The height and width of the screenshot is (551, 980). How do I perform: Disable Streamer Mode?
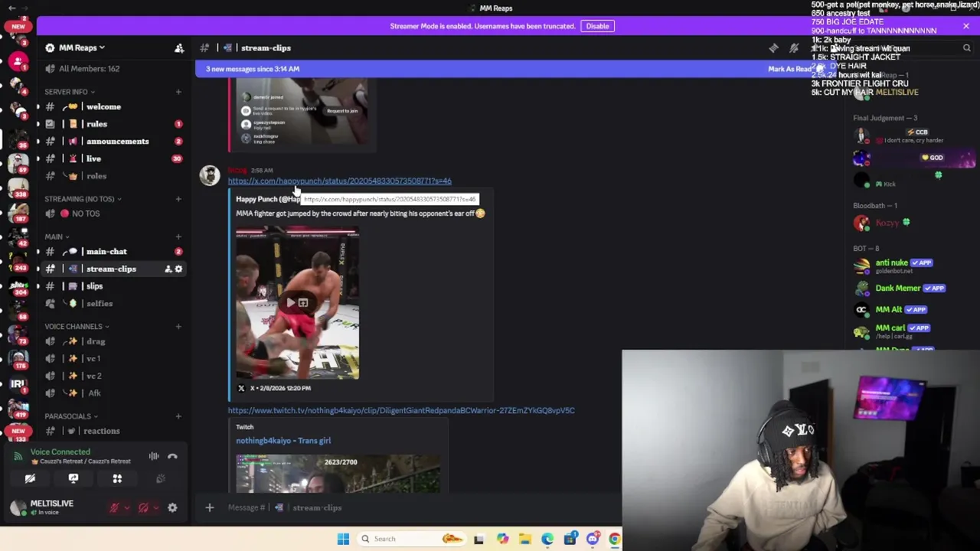[x=597, y=26]
